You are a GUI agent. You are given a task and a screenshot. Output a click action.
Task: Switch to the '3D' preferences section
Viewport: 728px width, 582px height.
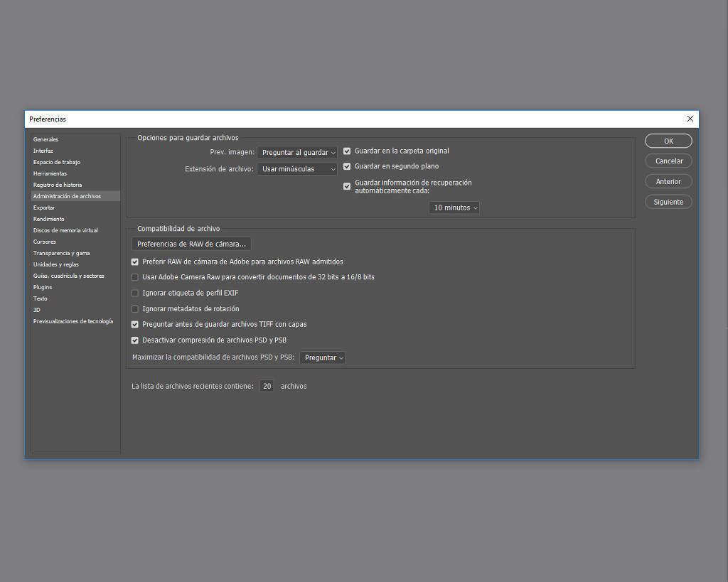(x=35, y=310)
